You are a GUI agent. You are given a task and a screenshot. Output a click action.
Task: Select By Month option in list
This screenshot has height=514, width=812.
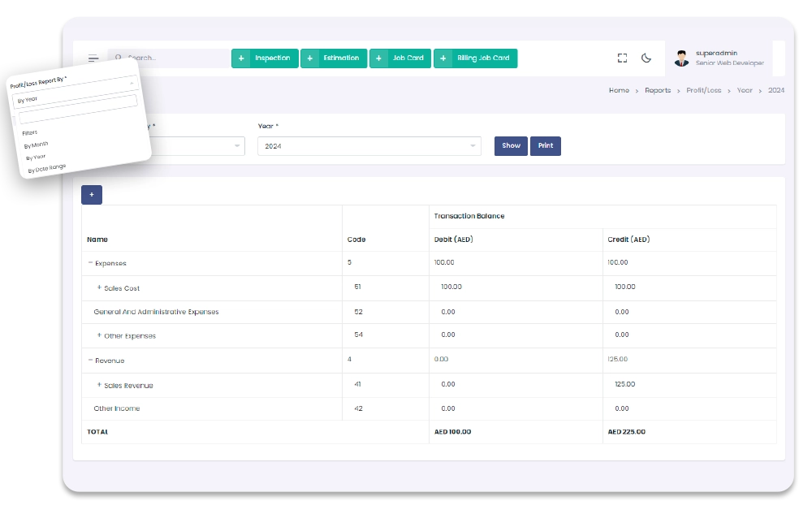pyautogui.click(x=37, y=145)
